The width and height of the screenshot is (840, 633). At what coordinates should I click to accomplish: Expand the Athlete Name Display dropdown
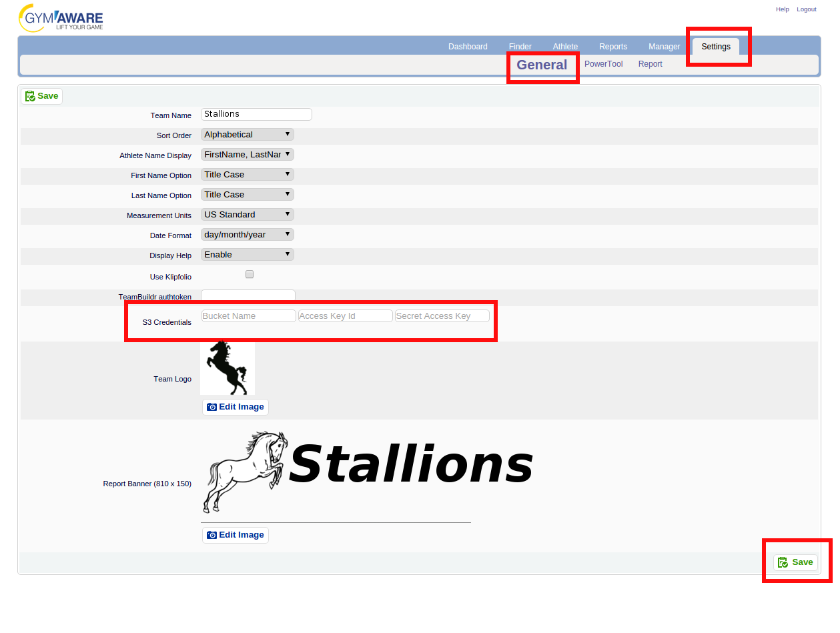pos(247,155)
